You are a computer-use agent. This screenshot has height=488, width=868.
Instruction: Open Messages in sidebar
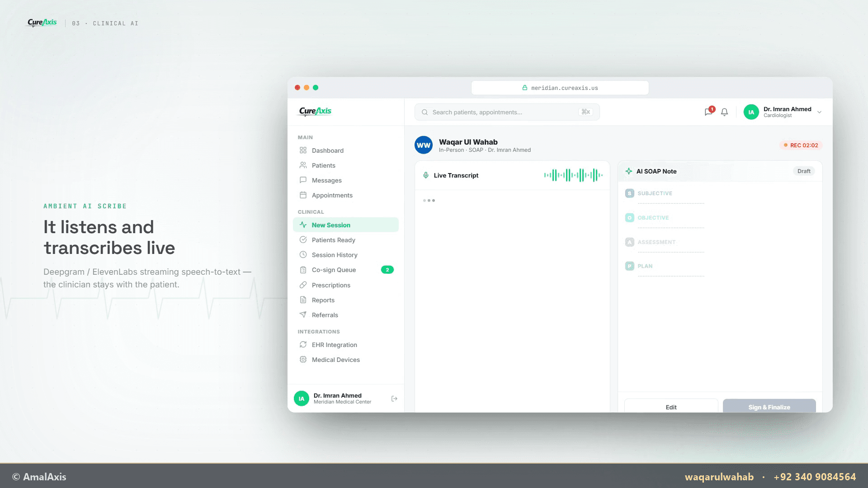tap(346, 180)
